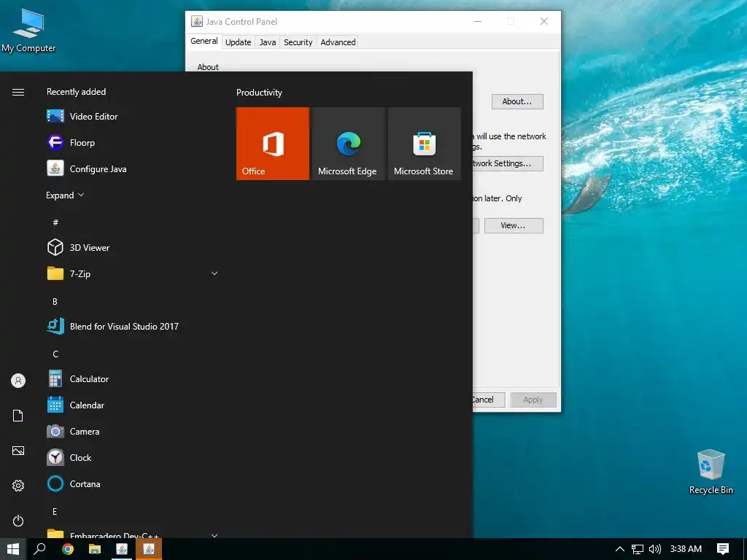Open the Microsoft Edge tile

tap(348, 144)
